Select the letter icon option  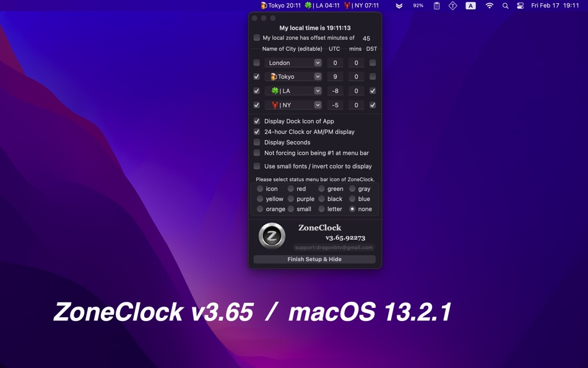[321, 209]
